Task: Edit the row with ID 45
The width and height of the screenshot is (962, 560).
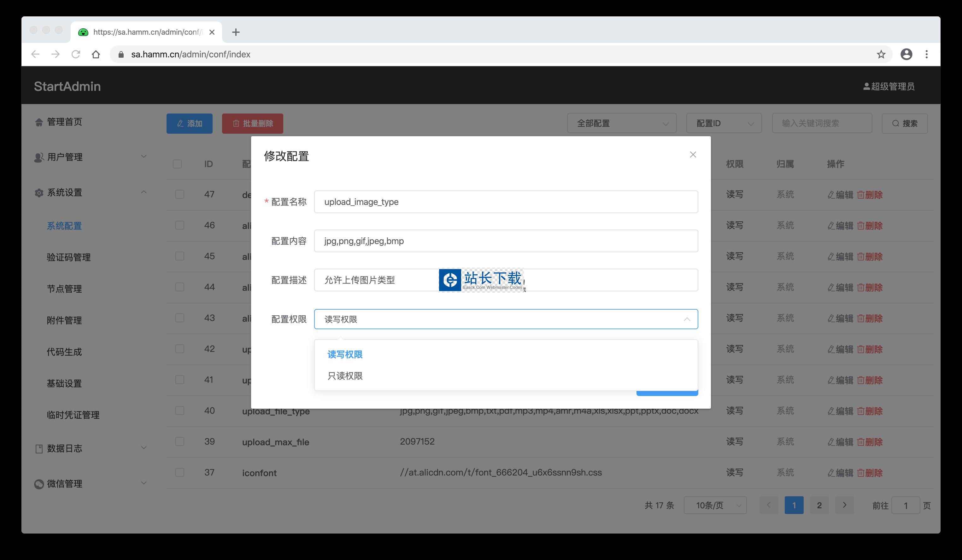Action: [x=840, y=257]
